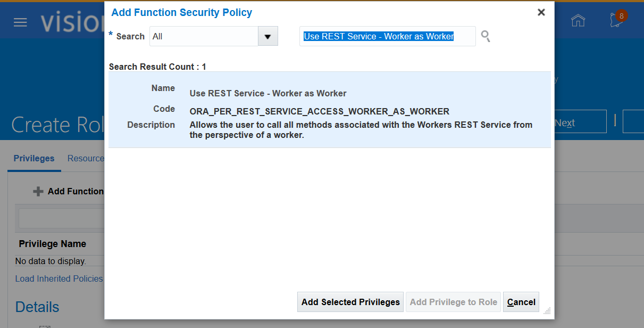Click the plus icon beside Add Function

click(38, 191)
